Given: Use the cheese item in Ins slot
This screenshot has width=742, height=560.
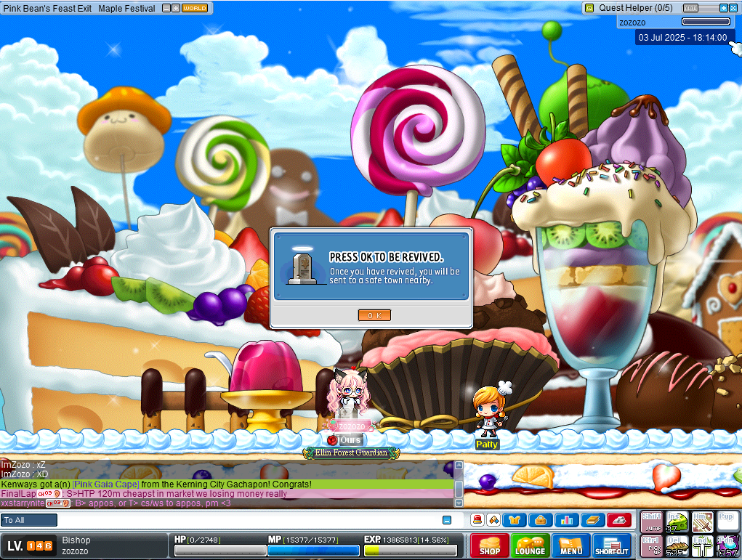Looking at the screenshot, I should (x=677, y=522).
